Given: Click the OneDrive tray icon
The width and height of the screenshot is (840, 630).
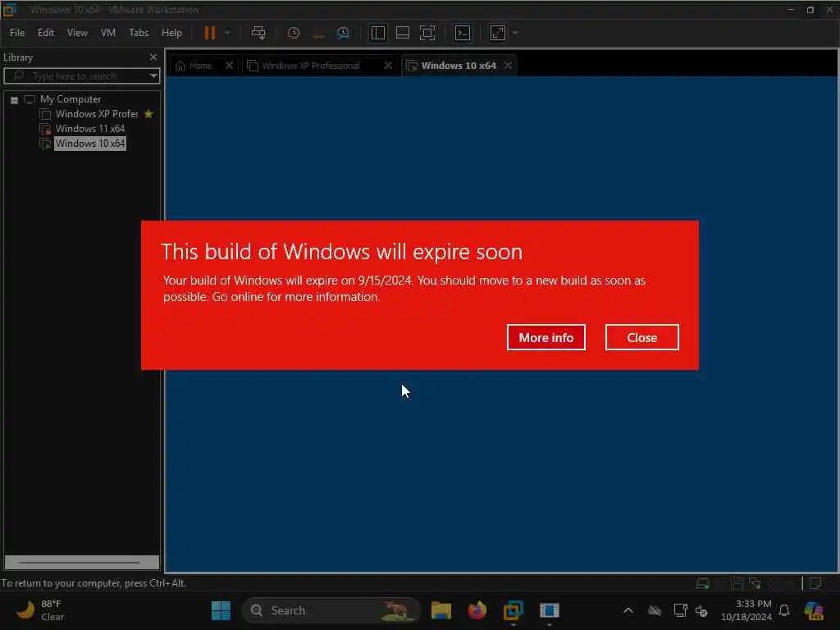Looking at the screenshot, I should (654, 610).
